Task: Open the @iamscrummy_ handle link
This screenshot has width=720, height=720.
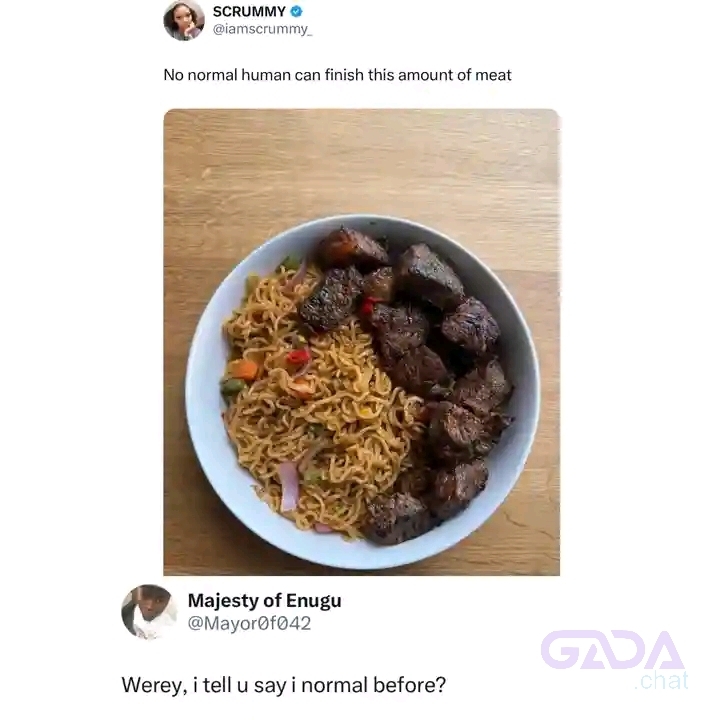Action: point(262,29)
